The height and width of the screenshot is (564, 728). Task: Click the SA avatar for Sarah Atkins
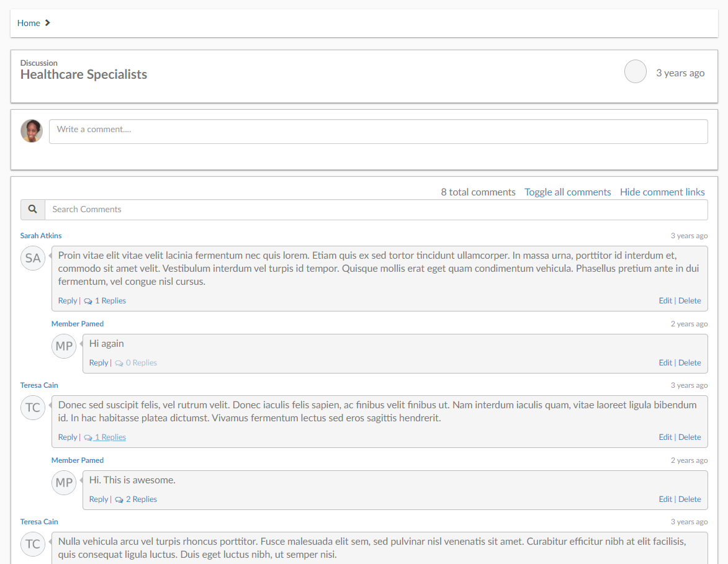click(x=33, y=258)
